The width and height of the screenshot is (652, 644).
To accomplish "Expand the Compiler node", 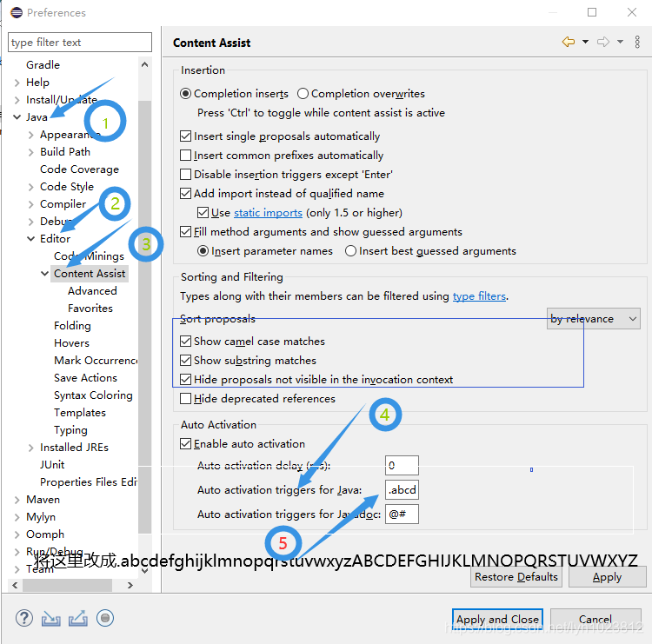I will point(30,204).
